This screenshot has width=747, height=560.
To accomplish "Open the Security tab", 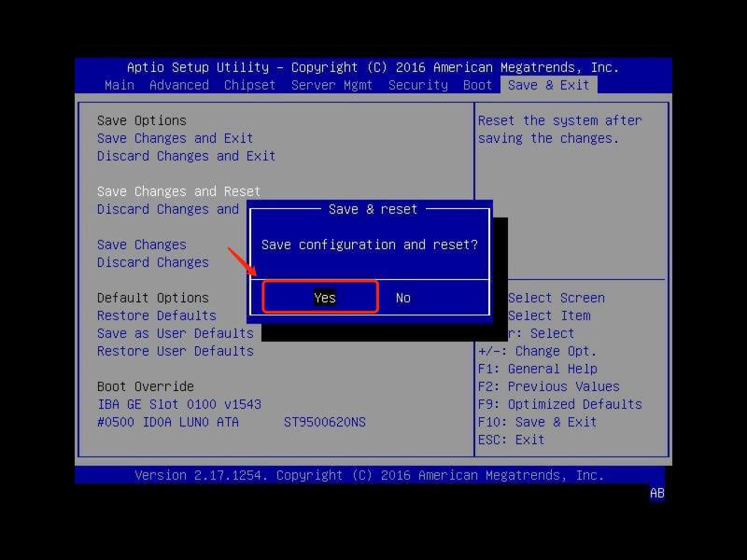I will click(x=417, y=85).
